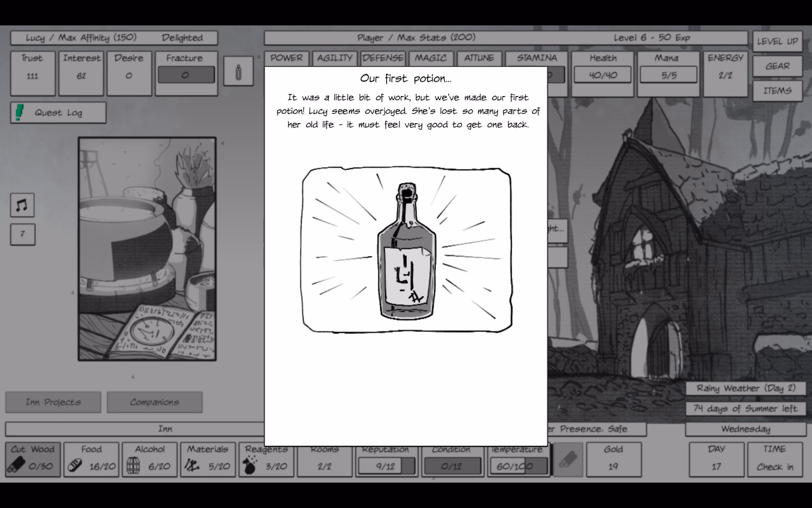Open the LEVEL UP menu
This screenshot has height=508, width=812.
[x=777, y=41]
